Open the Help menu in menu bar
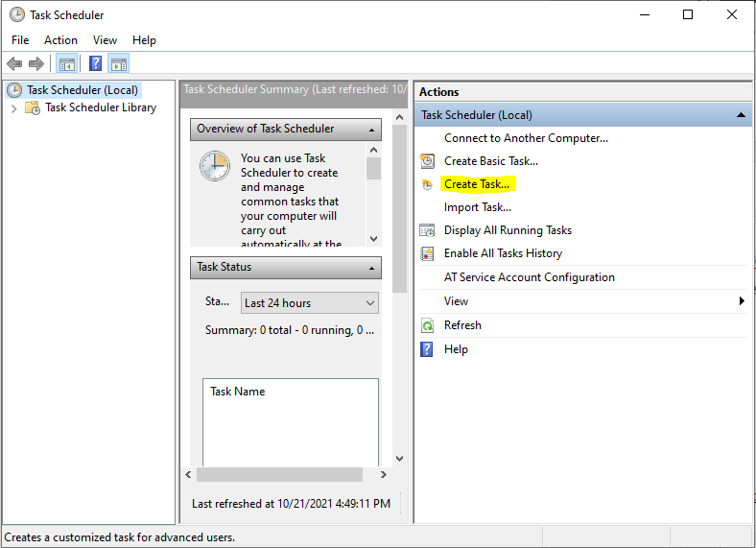Image resolution: width=756 pixels, height=548 pixels. (x=144, y=40)
